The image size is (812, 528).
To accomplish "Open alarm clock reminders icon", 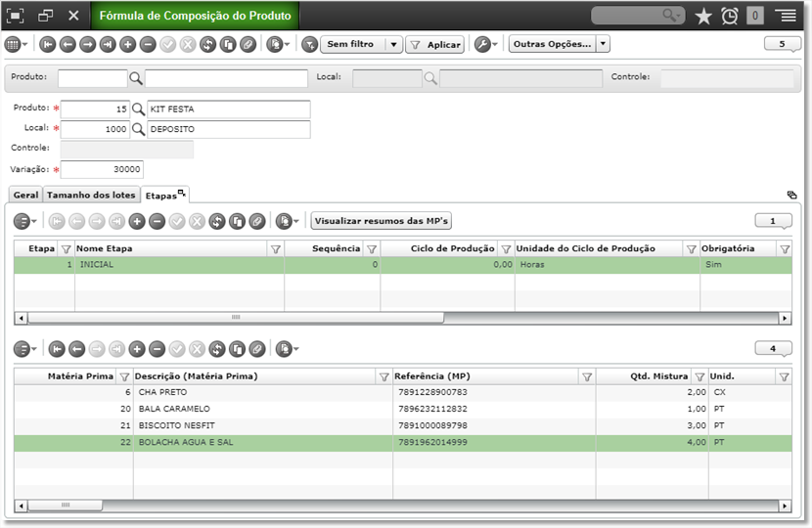I will [x=729, y=16].
